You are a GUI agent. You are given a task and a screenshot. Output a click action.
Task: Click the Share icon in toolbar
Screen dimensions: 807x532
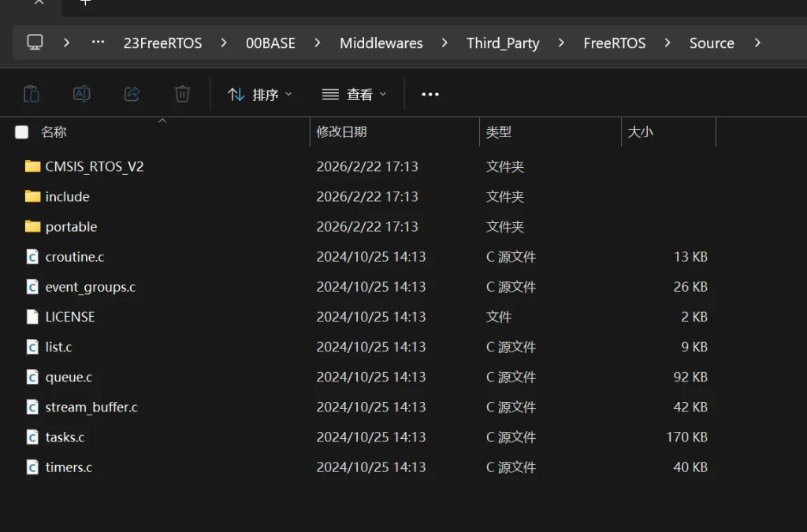pyautogui.click(x=132, y=94)
